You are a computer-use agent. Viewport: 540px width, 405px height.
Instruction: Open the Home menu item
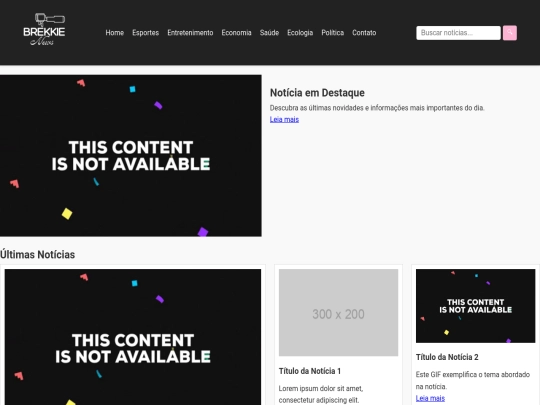115,33
